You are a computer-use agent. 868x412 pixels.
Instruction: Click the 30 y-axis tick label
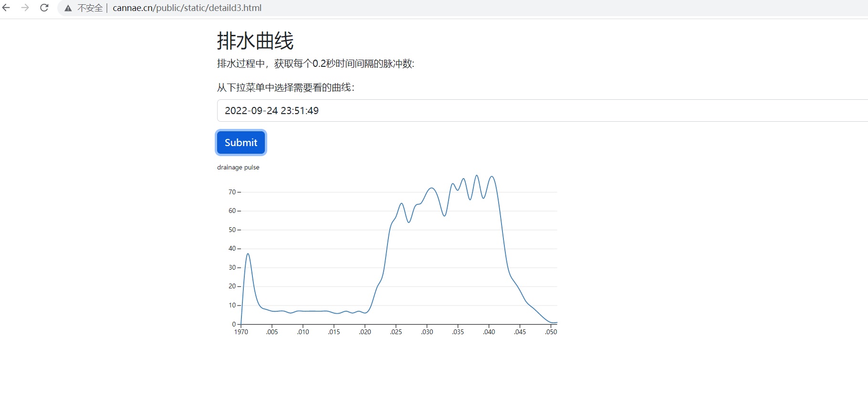click(x=232, y=267)
